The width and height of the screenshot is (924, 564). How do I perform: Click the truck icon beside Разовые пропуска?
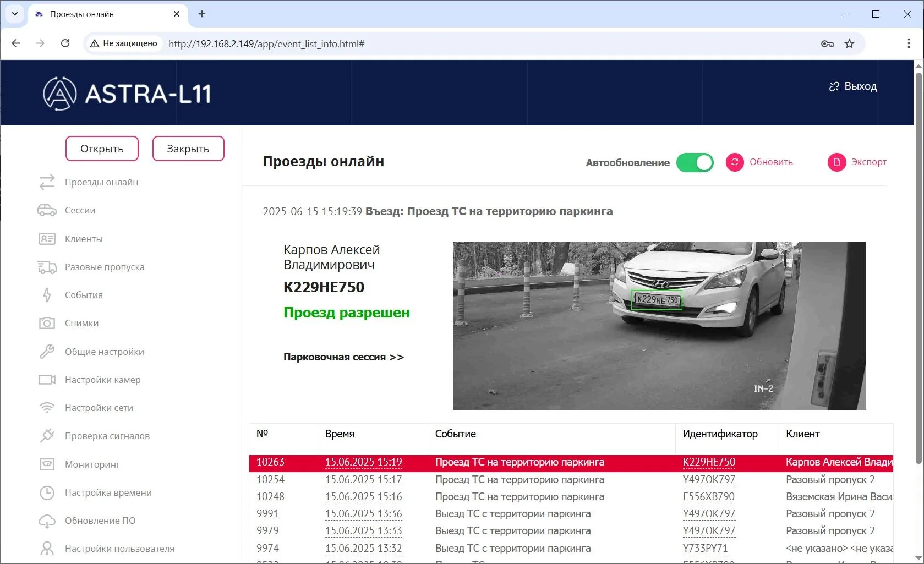[x=47, y=267]
